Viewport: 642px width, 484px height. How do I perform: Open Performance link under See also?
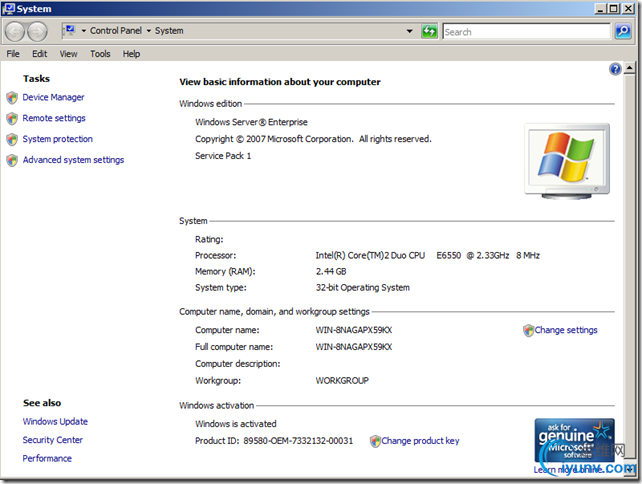(x=47, y=458)
